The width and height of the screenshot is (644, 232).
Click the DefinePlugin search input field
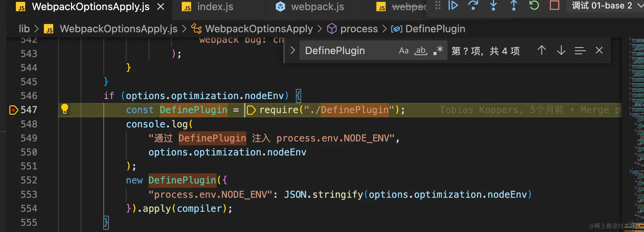[349, 51]
